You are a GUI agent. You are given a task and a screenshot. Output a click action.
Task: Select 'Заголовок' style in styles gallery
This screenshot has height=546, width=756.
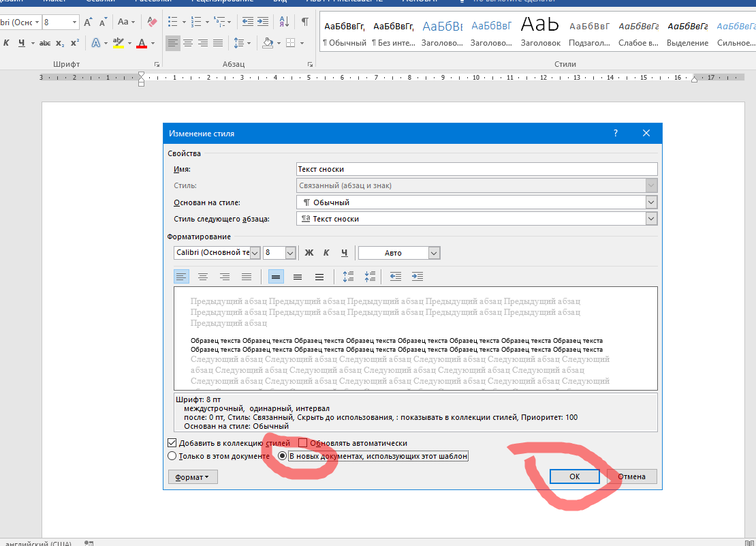[540, 31]
